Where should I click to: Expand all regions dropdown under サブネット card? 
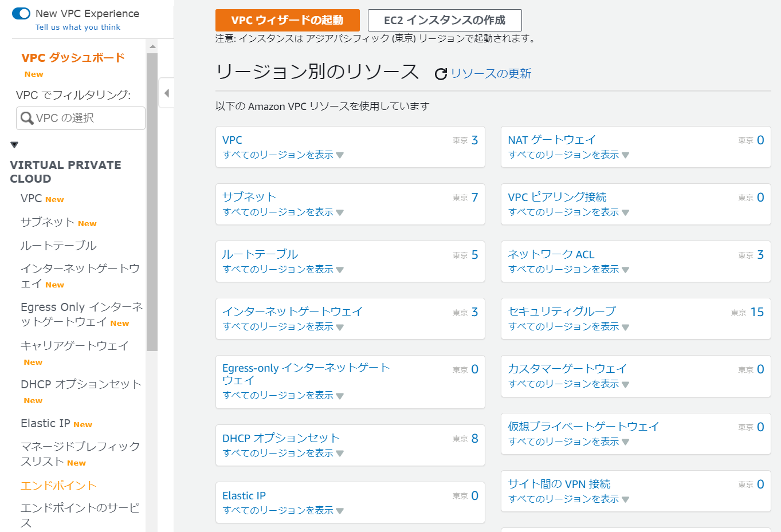(283, 212)
